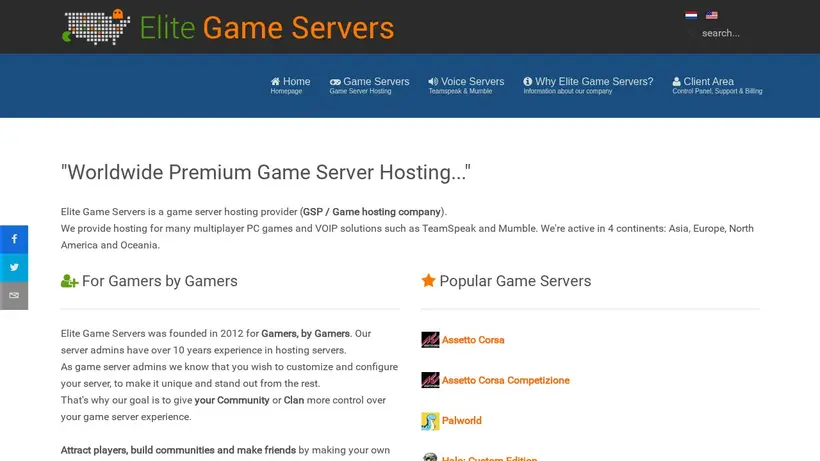The height and width of the screenshot is (461, 820).
Task: Open the Home menu item
Action: 290,85
